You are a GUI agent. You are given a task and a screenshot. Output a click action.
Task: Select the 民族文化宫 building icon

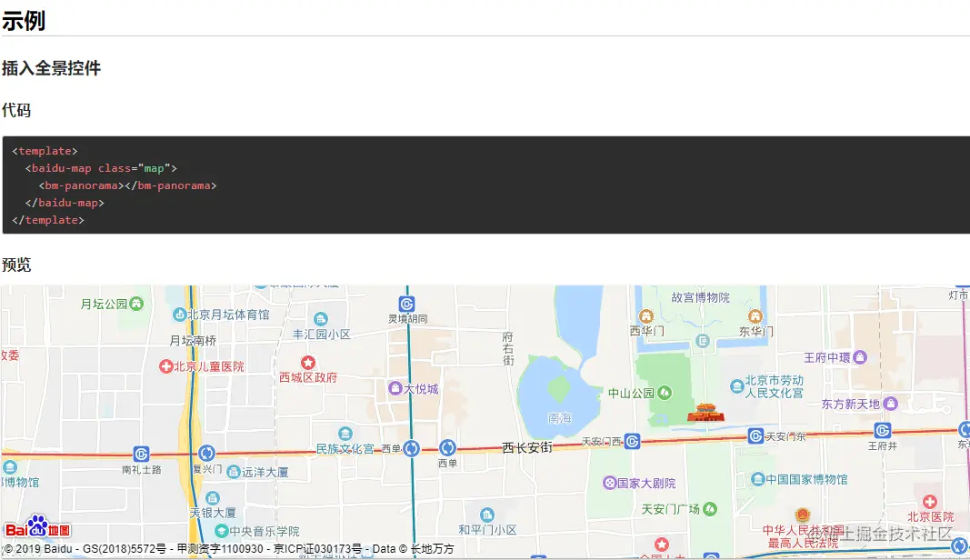(345, 434)
